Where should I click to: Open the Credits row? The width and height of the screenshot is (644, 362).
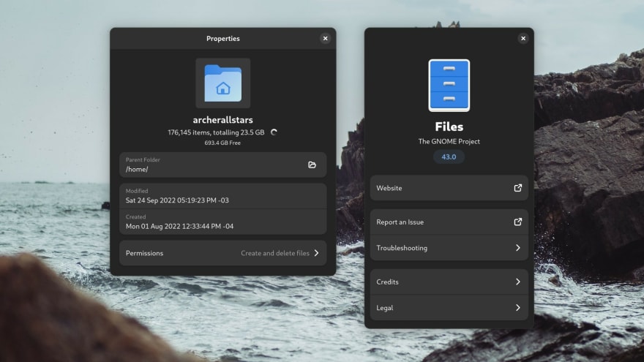[x=449, y=282]
